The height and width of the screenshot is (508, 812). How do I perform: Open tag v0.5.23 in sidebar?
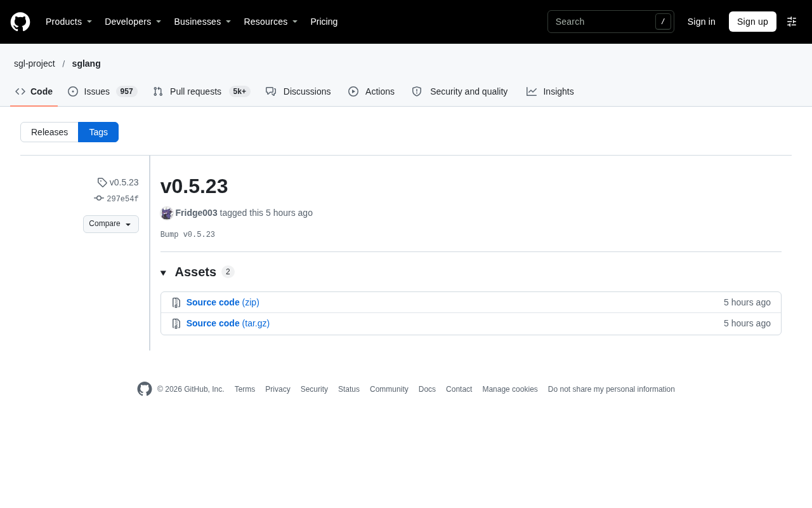click(118, 182)
